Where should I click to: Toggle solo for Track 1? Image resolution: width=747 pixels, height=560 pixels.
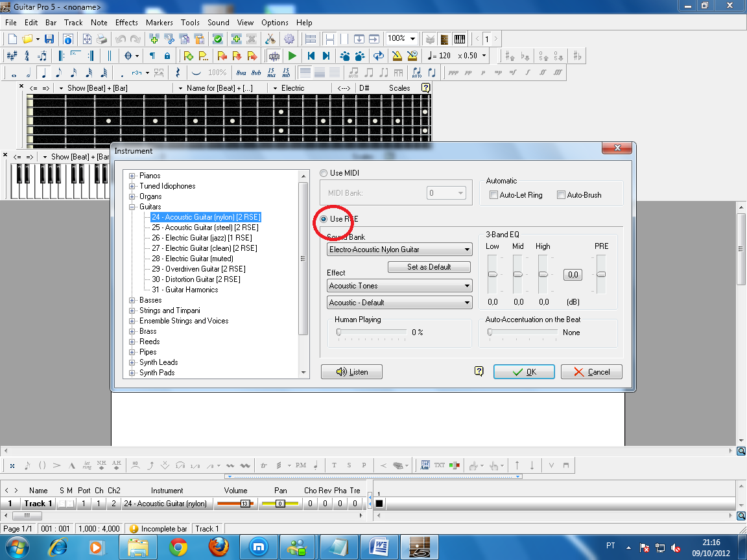tap(62, 504)
